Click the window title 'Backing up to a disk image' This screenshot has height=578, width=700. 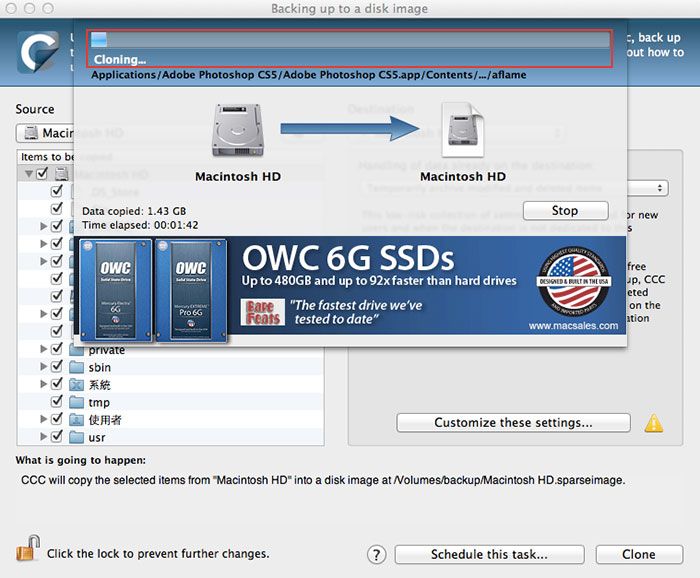(350, 9)
